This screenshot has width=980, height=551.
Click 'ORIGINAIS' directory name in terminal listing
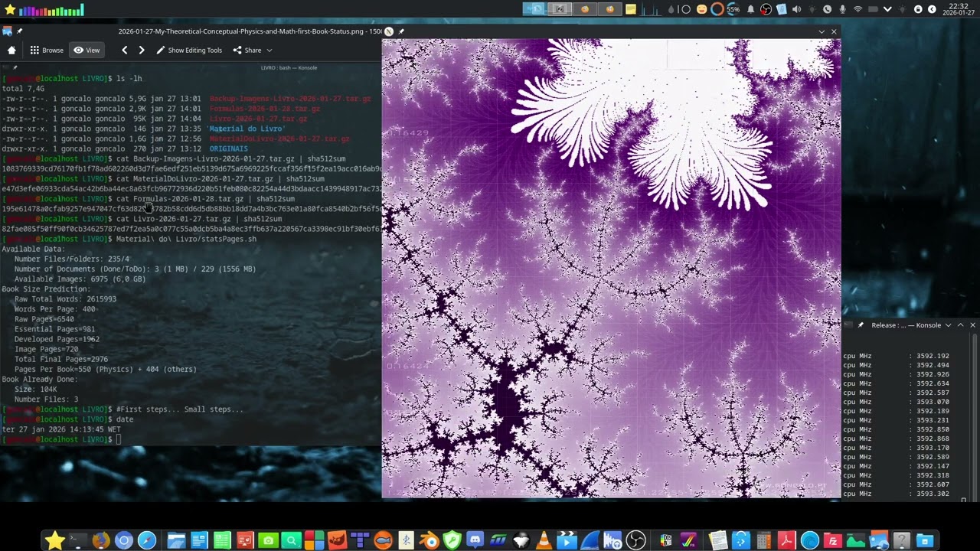click(x=228, y=148)
